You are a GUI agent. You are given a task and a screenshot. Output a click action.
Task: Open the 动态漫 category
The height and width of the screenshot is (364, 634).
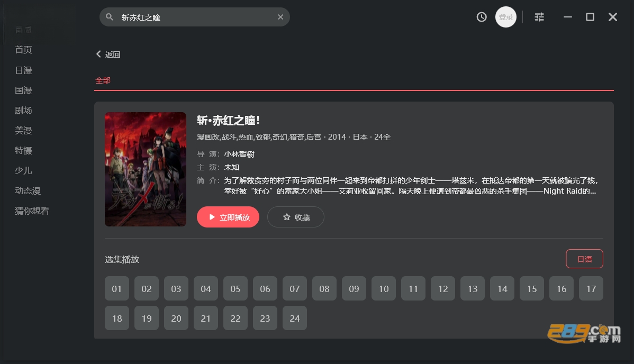[x=28, y=190]
